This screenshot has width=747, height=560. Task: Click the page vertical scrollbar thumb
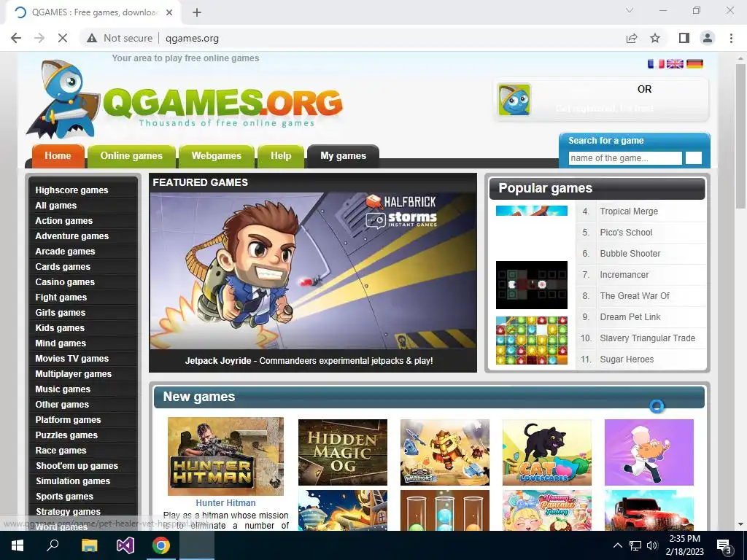click(740, 136)
